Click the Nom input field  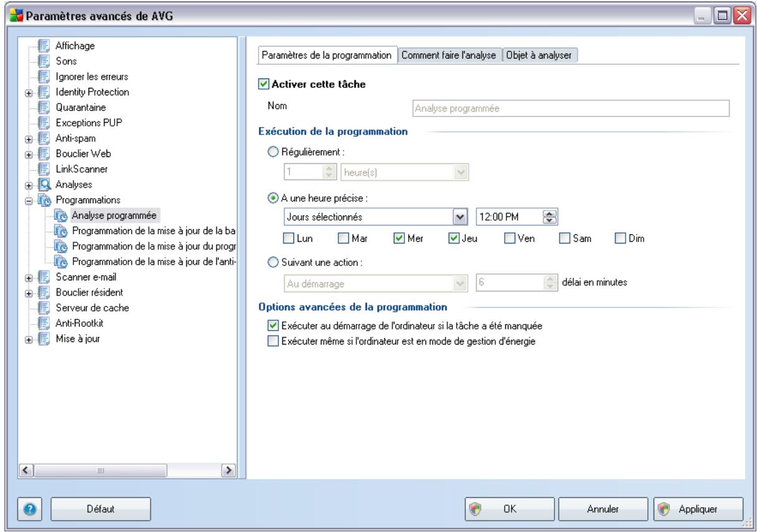click(571, 108)
